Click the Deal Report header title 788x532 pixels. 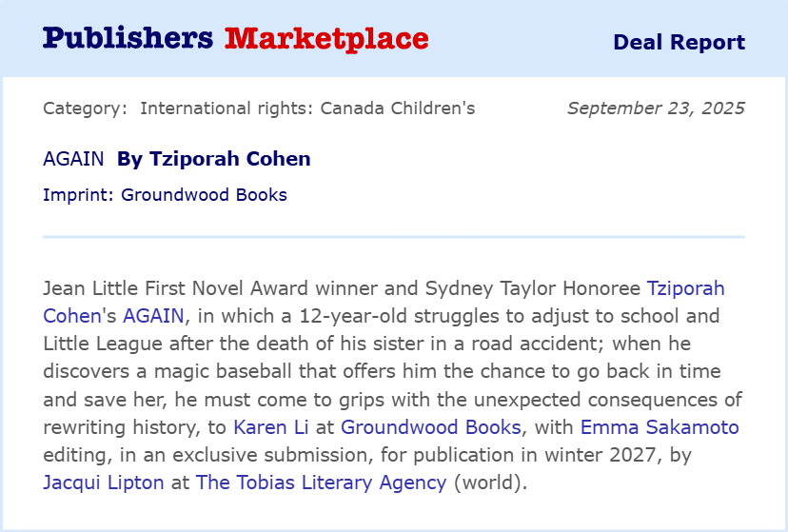click(x=679, y=42)
